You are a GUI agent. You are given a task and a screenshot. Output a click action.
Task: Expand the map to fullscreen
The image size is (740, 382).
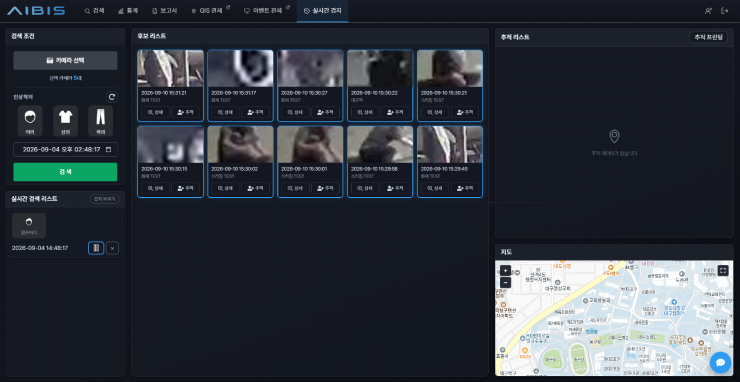click(x=723, y=270)
